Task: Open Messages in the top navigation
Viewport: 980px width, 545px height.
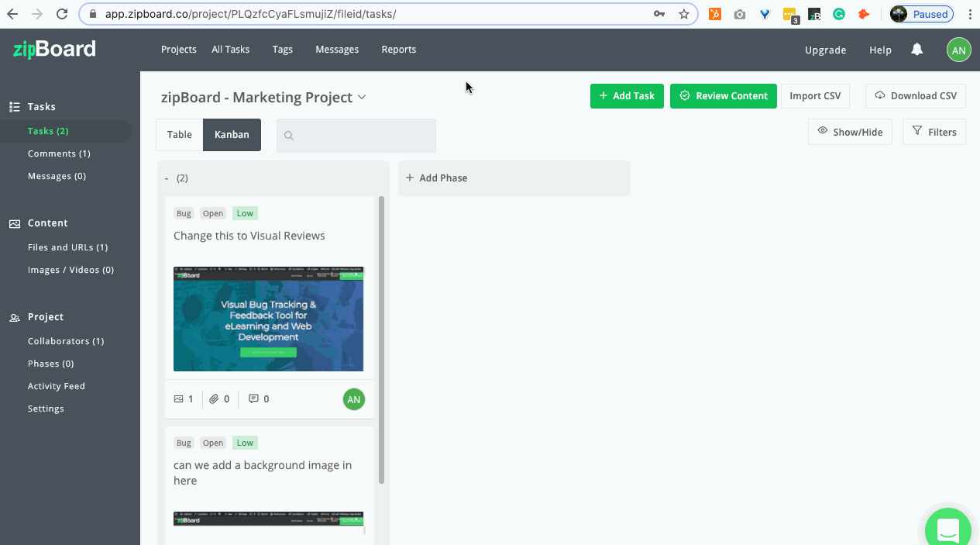Action: pyautogui.click(x=337, y=50)
